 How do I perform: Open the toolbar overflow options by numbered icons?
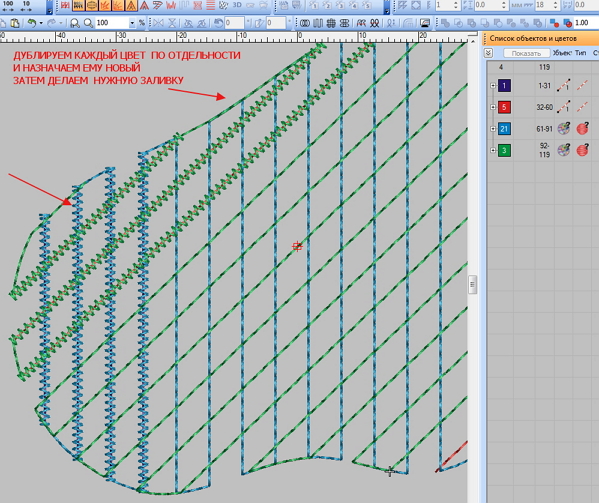tap(387, 8)
